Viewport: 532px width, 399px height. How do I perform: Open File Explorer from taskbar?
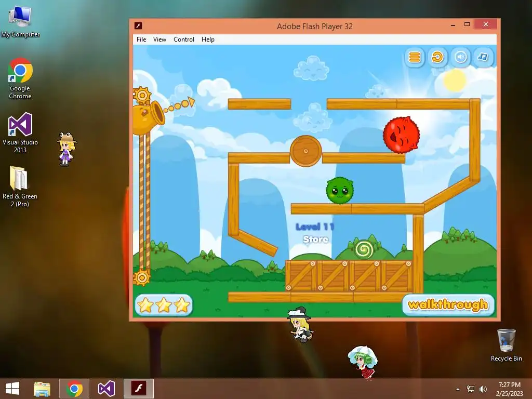coord(42,389)
